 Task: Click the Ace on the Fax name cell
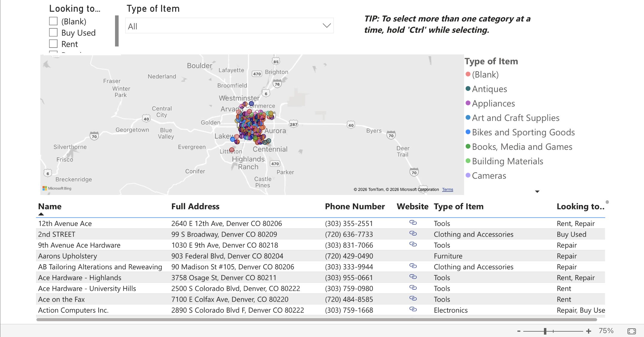[61, 299]
